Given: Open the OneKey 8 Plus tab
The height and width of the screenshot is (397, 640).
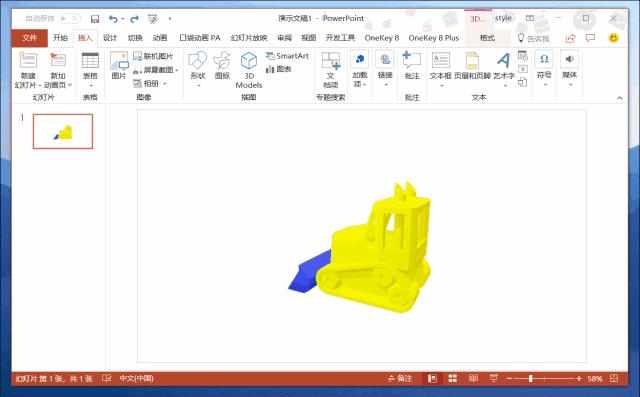Looking at the screenshot, I should coord(434,38).
